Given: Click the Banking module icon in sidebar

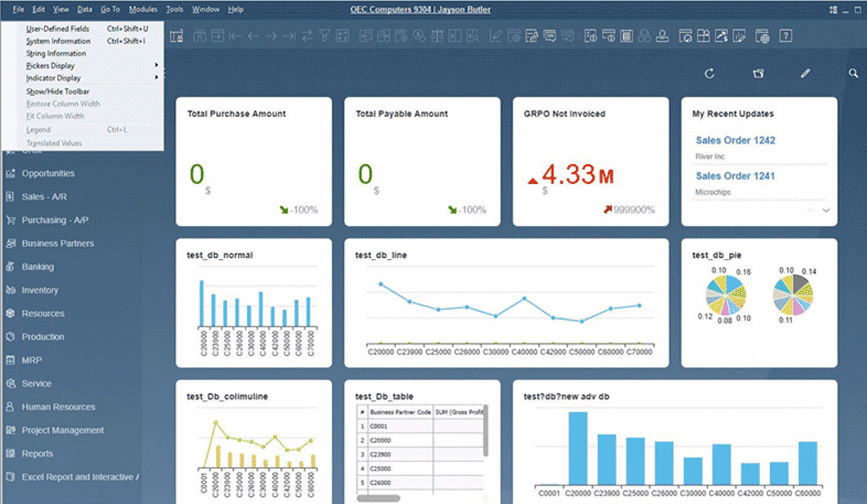Looking at the screenshot, I should coord(10,267).
